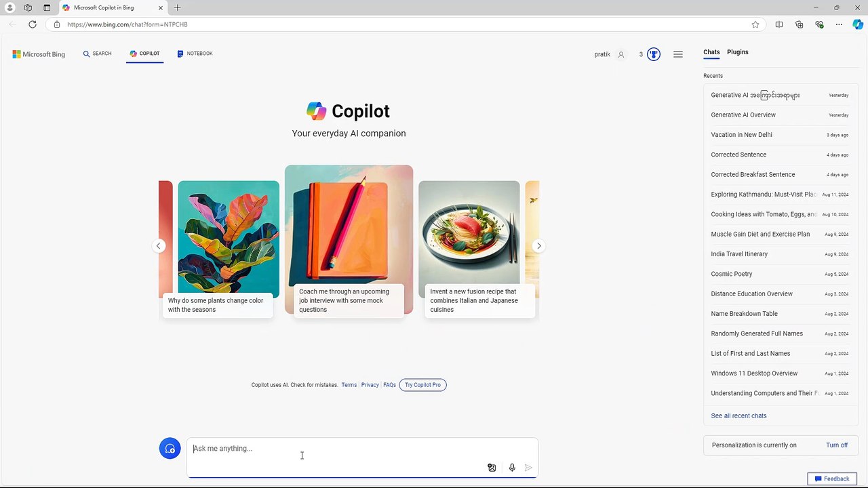Screen dimensions: 868x488
Task: Click the browser address bar URL
Action: point(127,24)
